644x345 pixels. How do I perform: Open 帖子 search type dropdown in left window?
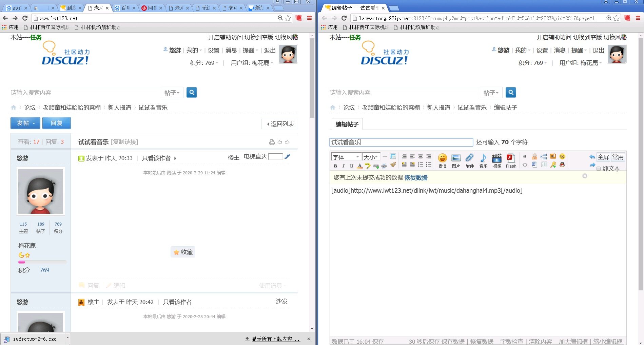(172, 93)
